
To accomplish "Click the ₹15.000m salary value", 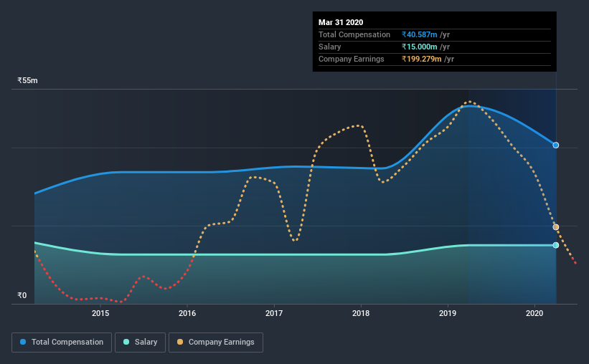I will click(x=419, y=47).
